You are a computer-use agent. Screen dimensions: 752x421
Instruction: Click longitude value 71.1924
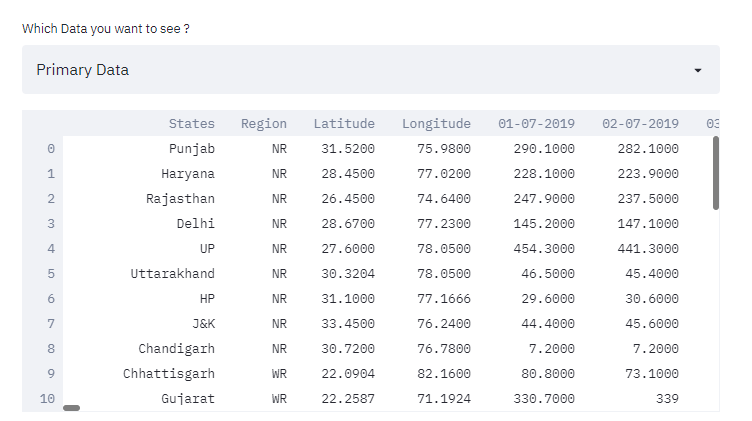click(x=444, y=398)
